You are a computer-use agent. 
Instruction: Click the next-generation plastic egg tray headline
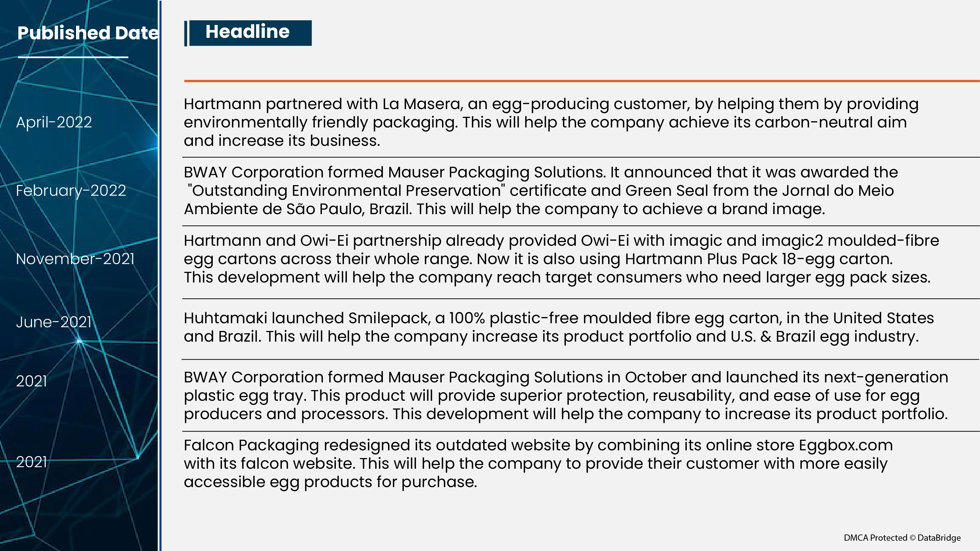(x=565, y=396)
